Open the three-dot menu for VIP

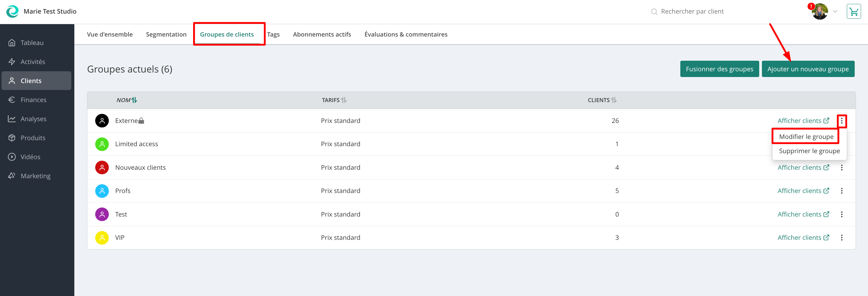841,237
